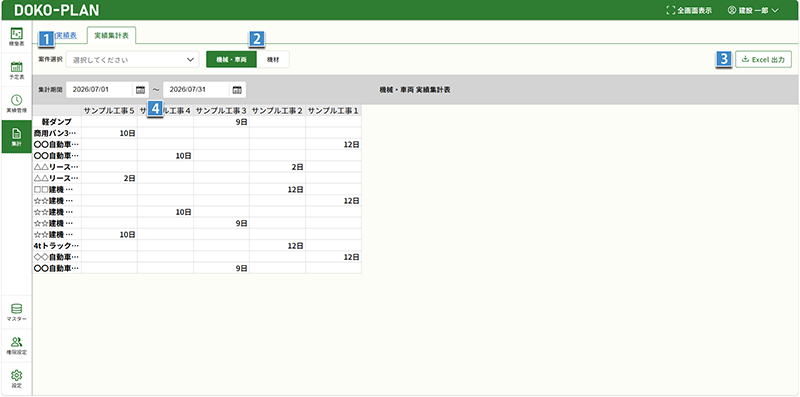The image size is (800, 397).
Task: Click the 10日 cell in 商用バン3… row
Action: pos(109,133)
